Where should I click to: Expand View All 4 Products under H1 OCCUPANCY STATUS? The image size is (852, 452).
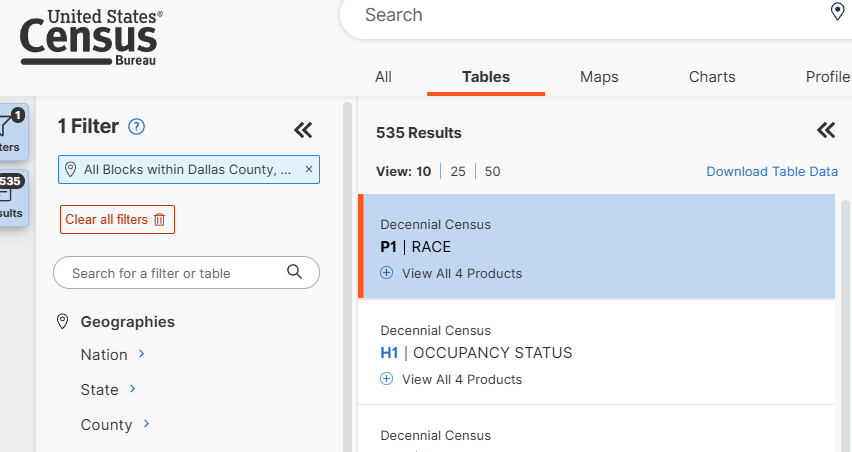451,379
